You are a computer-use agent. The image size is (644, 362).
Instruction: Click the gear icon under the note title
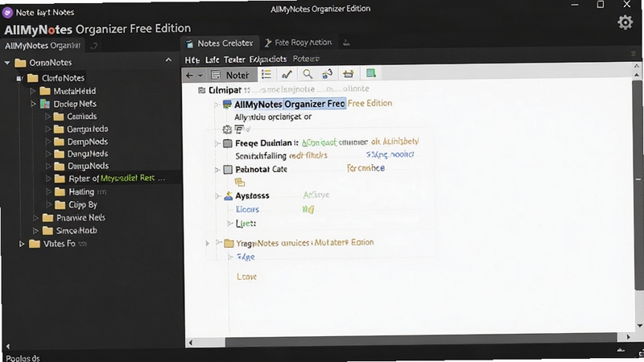pos(227,130)
